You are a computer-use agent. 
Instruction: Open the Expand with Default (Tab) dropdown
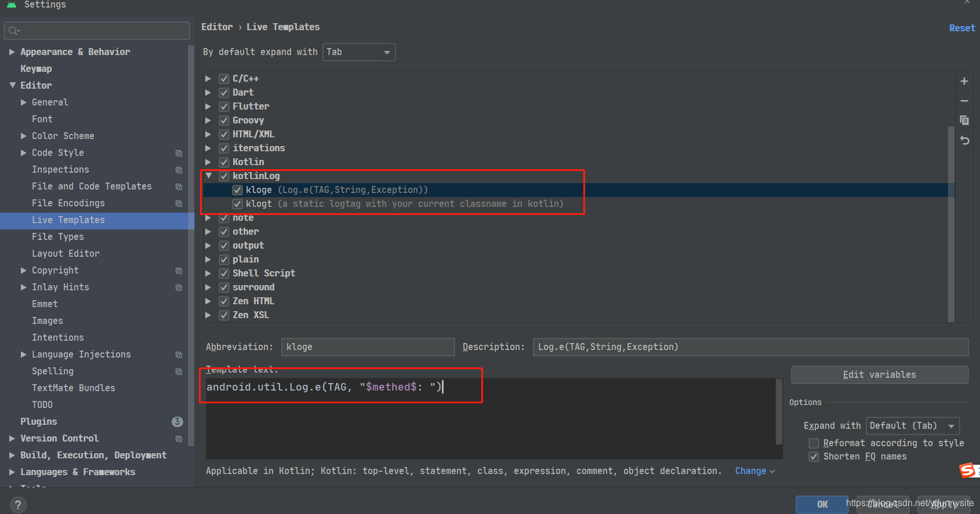tap(913, 426)
